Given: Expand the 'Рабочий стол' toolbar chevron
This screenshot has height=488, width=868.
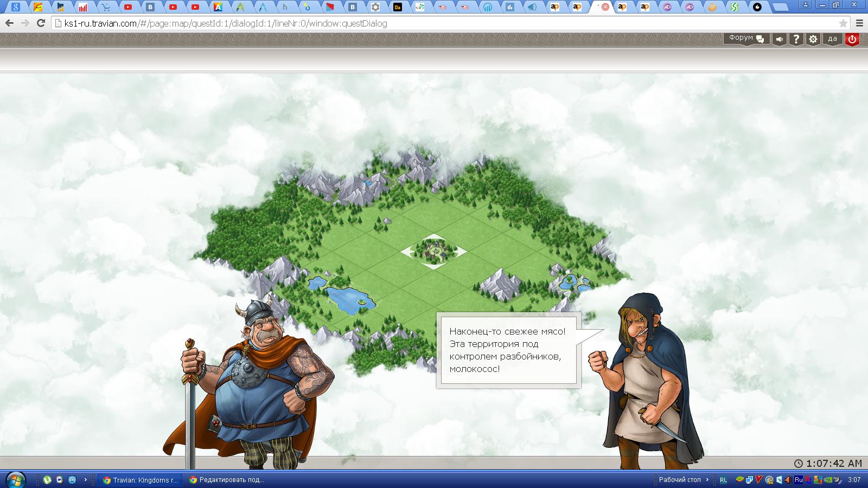Looking at the screenshot, I should click(707, 480).
